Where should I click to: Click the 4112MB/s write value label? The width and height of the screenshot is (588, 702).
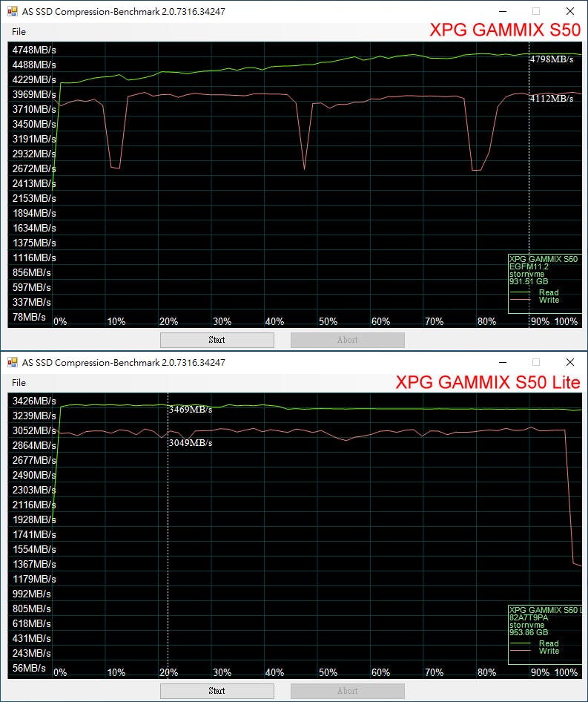tap(552, 99)
